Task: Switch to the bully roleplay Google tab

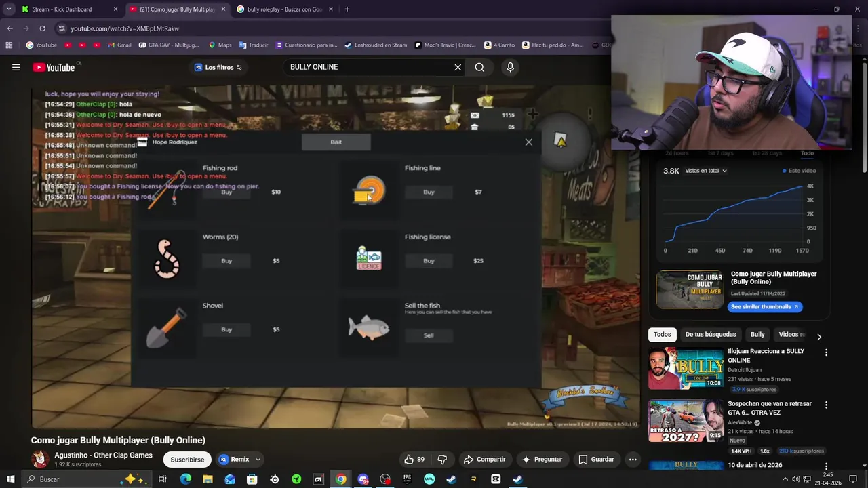Action: [x=285, y=9]
